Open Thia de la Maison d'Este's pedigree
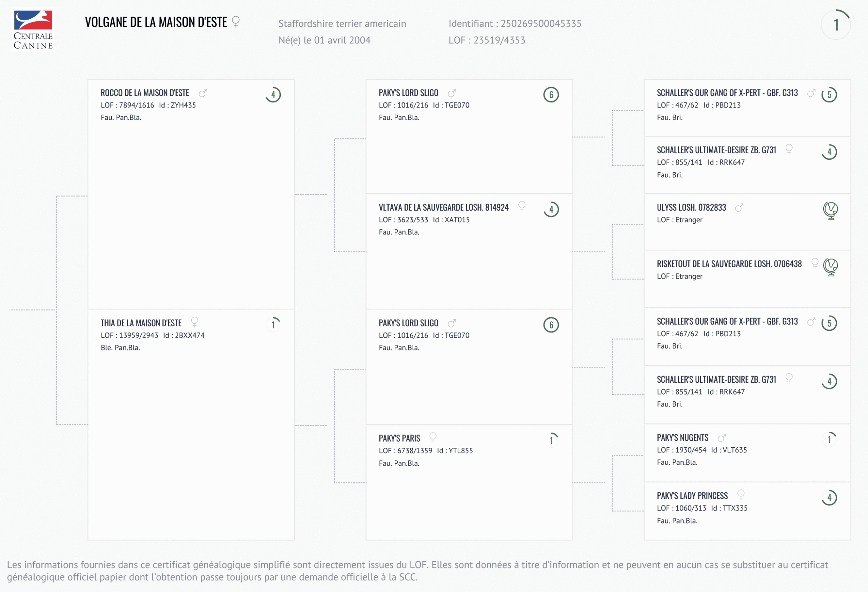The width and height of the screenshot is (868, 592). pyautogui.click(x=141, y=323)
